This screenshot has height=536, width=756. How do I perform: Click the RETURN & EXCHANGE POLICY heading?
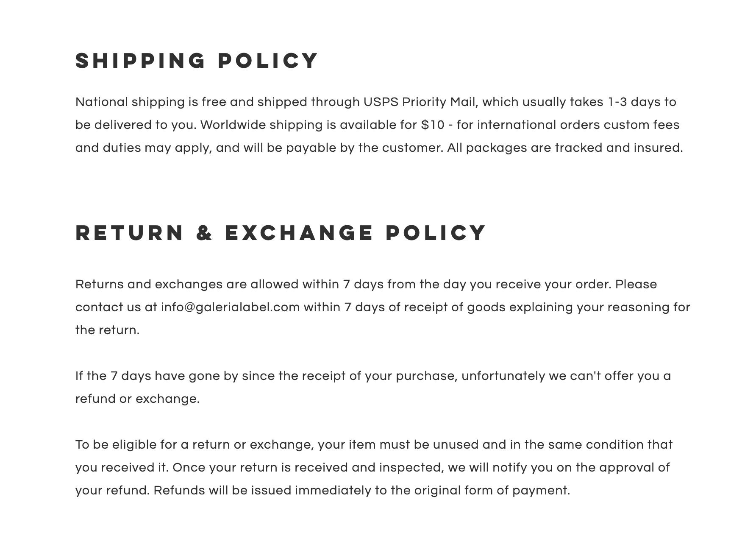[281, 233]
